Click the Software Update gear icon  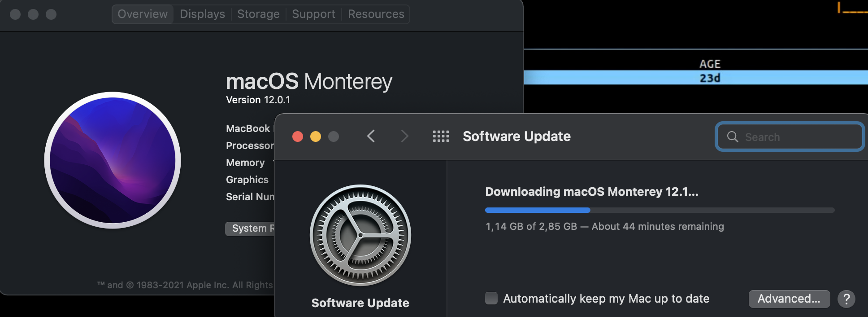pos(360,235)
